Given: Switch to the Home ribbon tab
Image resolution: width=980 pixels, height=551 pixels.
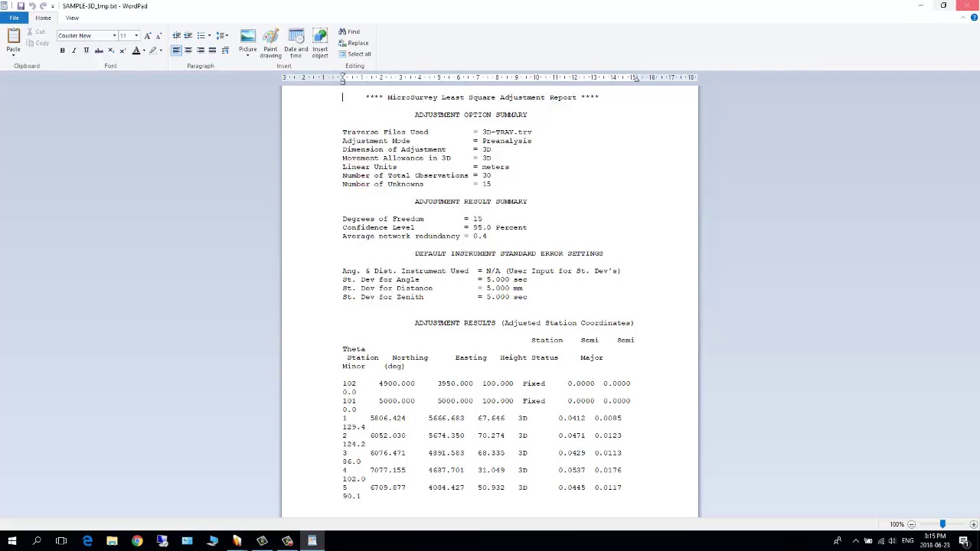Looking at the screenshot, I should pyautogui.click(x=43, y=18).
